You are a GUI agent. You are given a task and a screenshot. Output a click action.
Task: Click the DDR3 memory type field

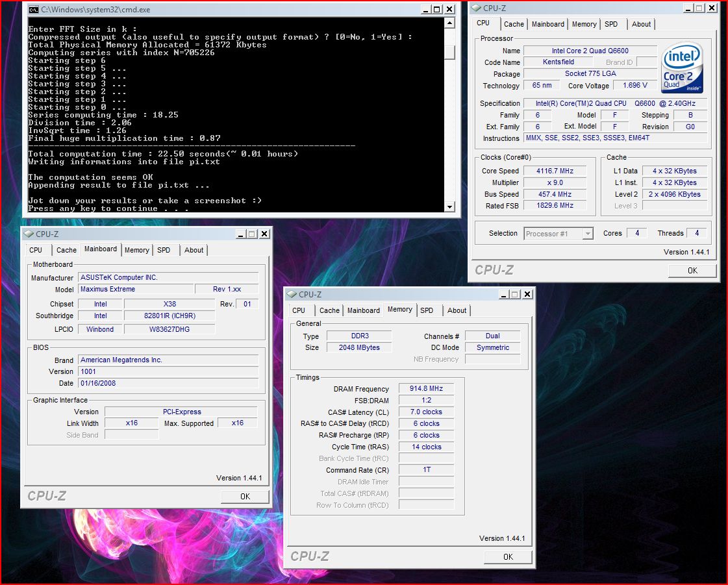(x=359, y=336)
